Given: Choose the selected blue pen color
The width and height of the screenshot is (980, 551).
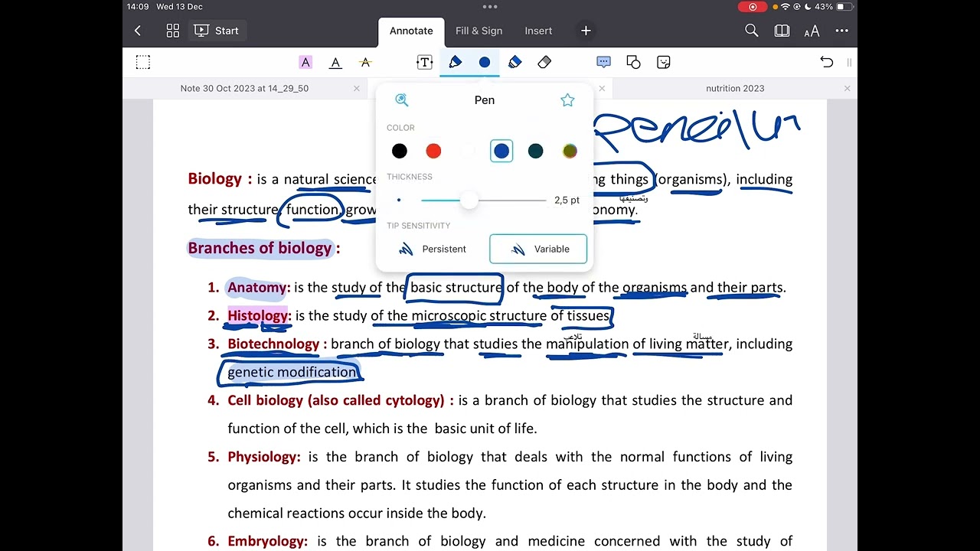Looking at the screenshot, I should (x=501, y=151).
